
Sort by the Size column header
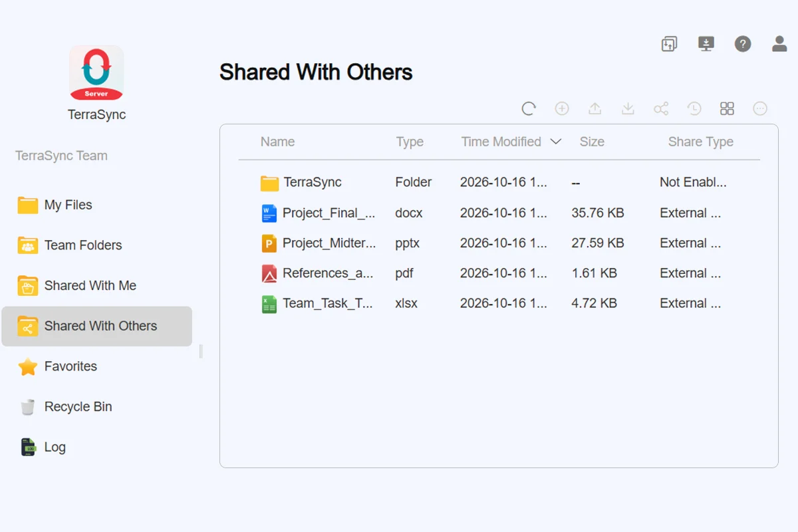tap(592, 142)
